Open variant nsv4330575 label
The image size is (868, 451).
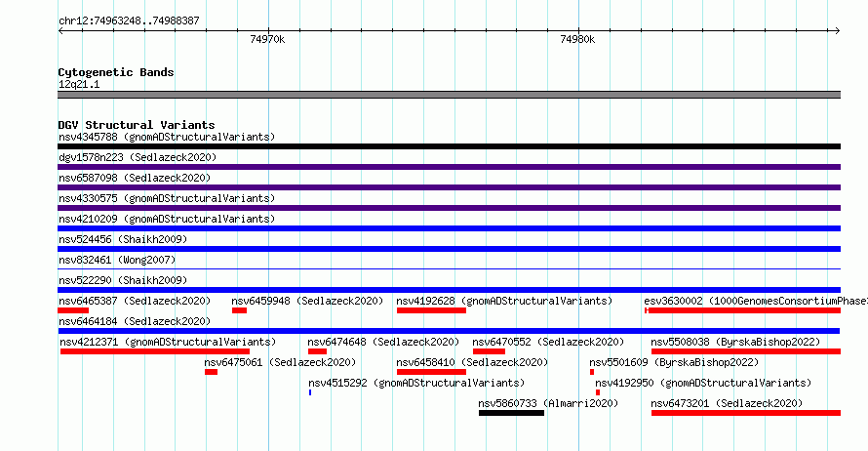pos(167,198)
